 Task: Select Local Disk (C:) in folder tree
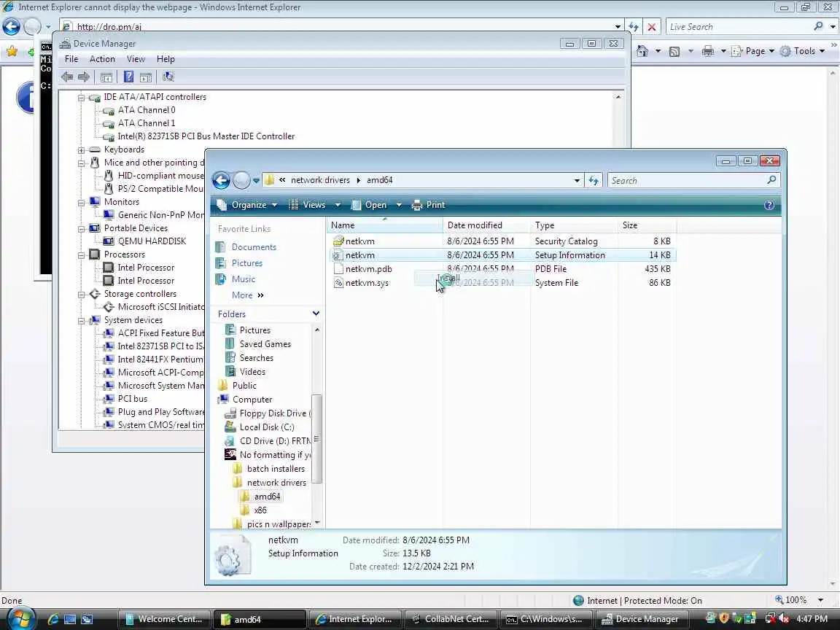tap(266, 427)
